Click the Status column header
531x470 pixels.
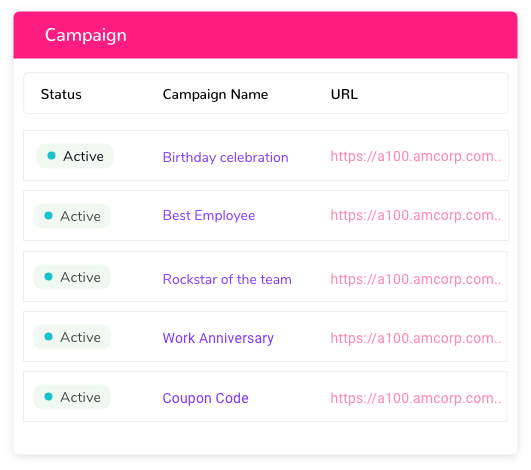[x=61, y=94]
